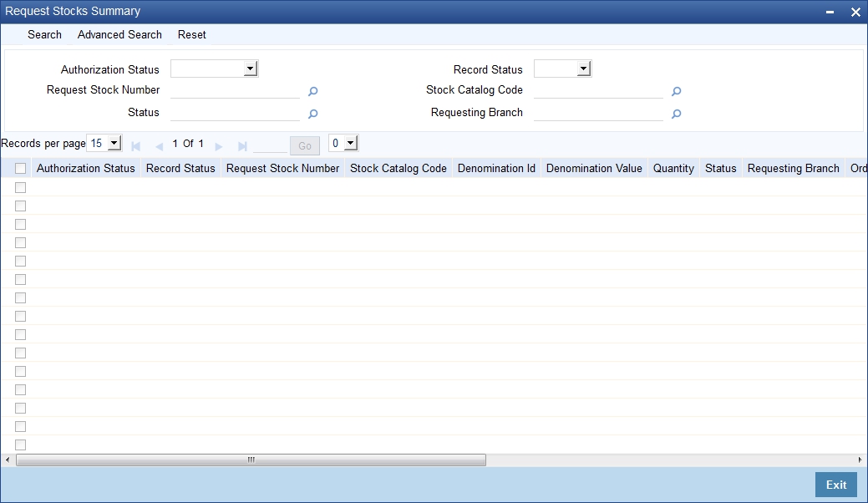This screenshot has height=503, width=868.
Task: Toggle the select-all checkbox in table header
Action: pyautogui.click(x=21, y=168)
